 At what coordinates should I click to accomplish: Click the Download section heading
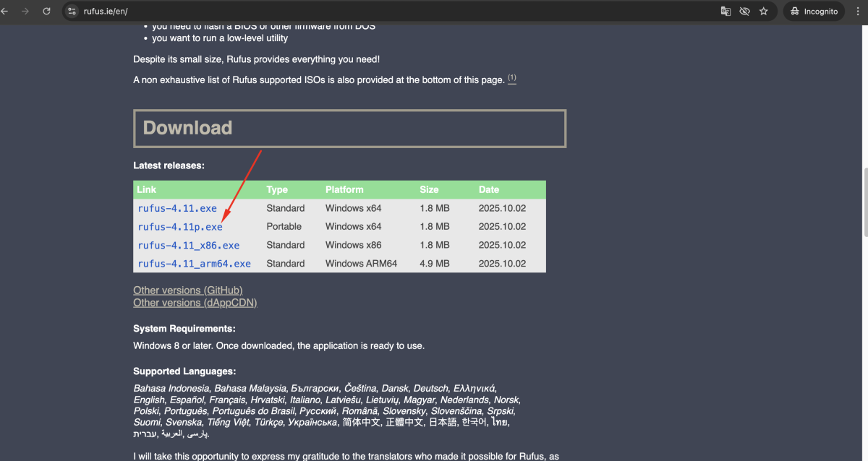coord(187,128)
